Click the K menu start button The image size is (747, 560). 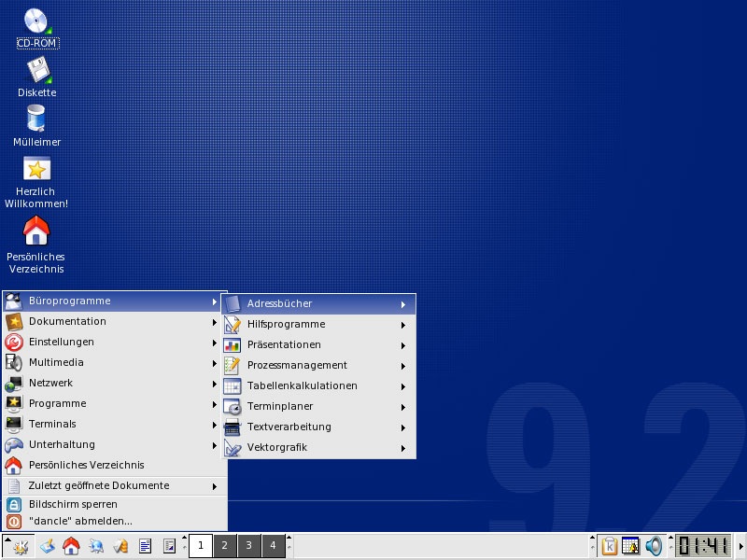(21, 546)
